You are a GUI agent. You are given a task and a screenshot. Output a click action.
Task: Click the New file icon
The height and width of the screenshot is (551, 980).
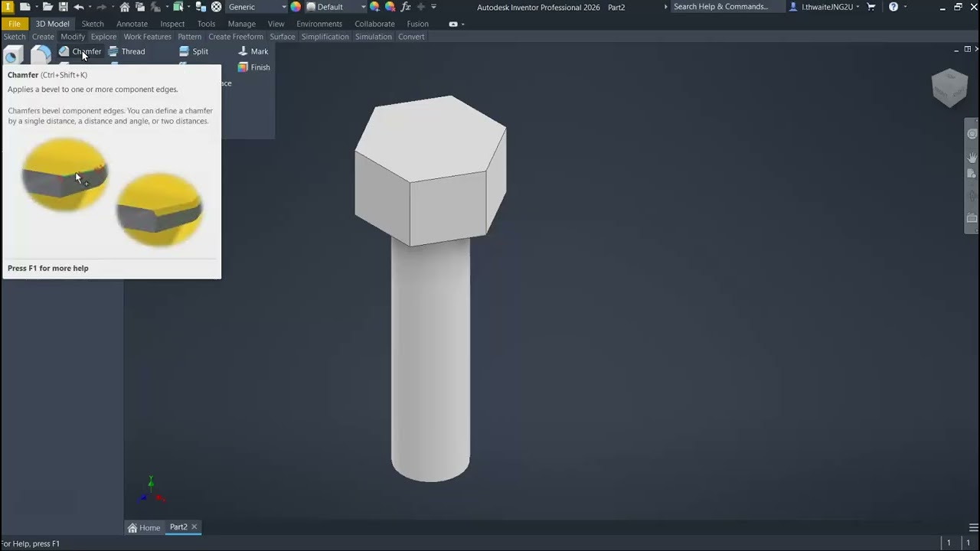click(x=25, y=7)
